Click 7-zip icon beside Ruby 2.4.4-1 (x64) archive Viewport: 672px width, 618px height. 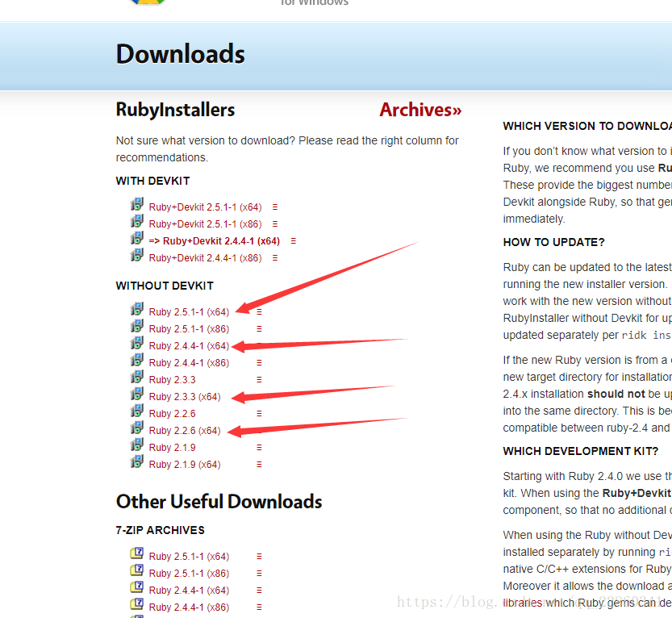(136, 587)
